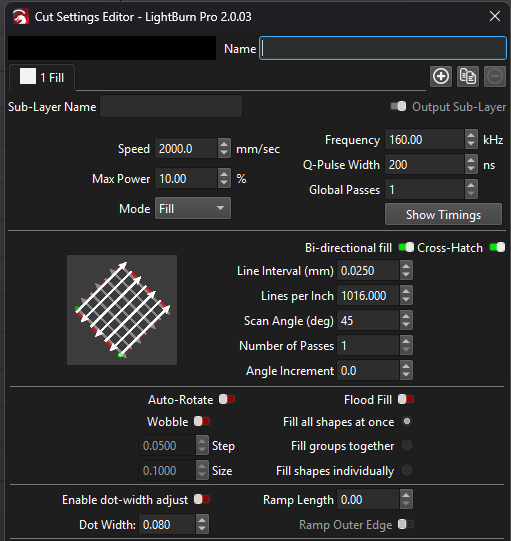The width and height of the screenshot is (511, 541).
Task: Decrease Scan Angle with down arrow
Action: 406,325
